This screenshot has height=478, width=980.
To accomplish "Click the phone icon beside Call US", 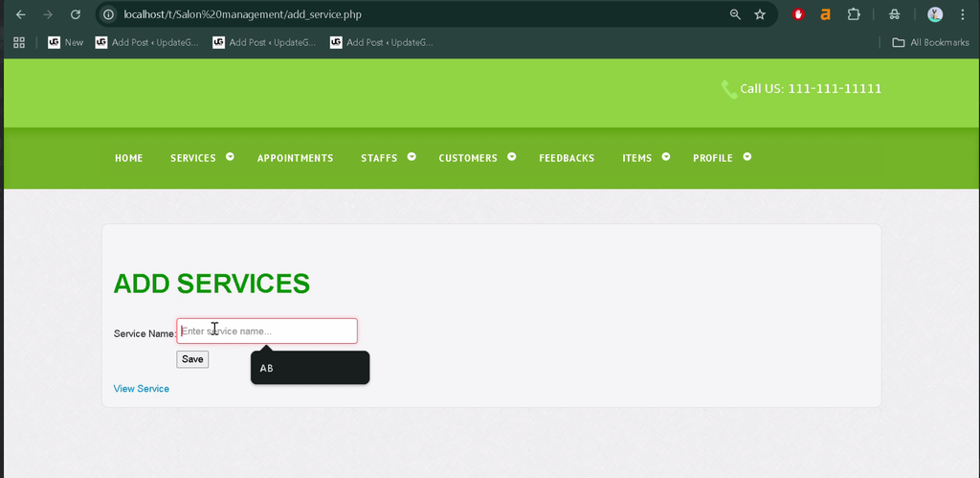I will point(728,89).
